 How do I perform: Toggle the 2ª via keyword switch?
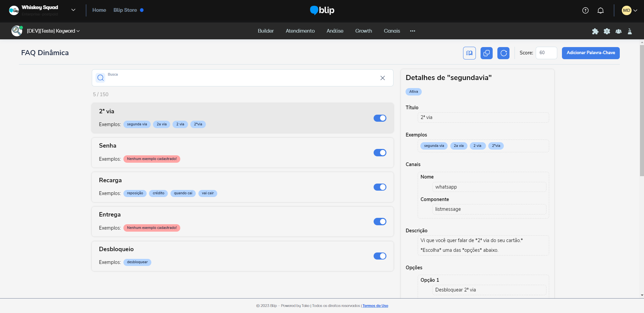(x=380, y=118)
